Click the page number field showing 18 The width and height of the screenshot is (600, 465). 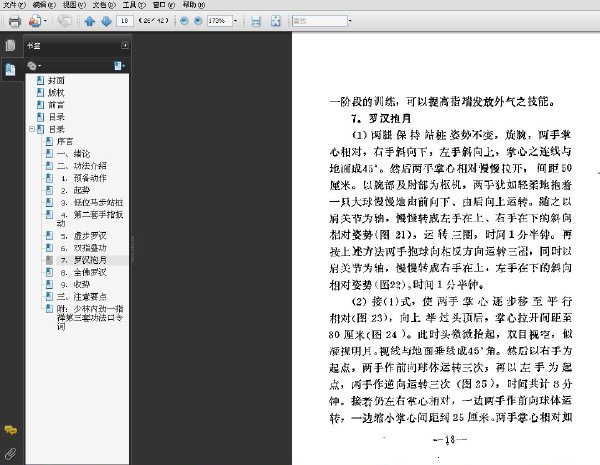[125, 21]
